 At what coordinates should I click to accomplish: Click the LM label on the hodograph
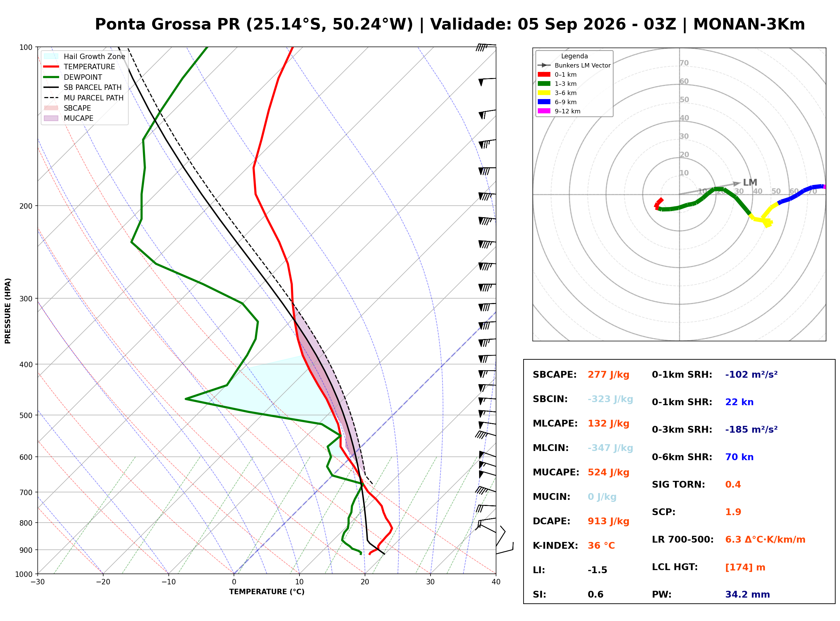[750, 182]
